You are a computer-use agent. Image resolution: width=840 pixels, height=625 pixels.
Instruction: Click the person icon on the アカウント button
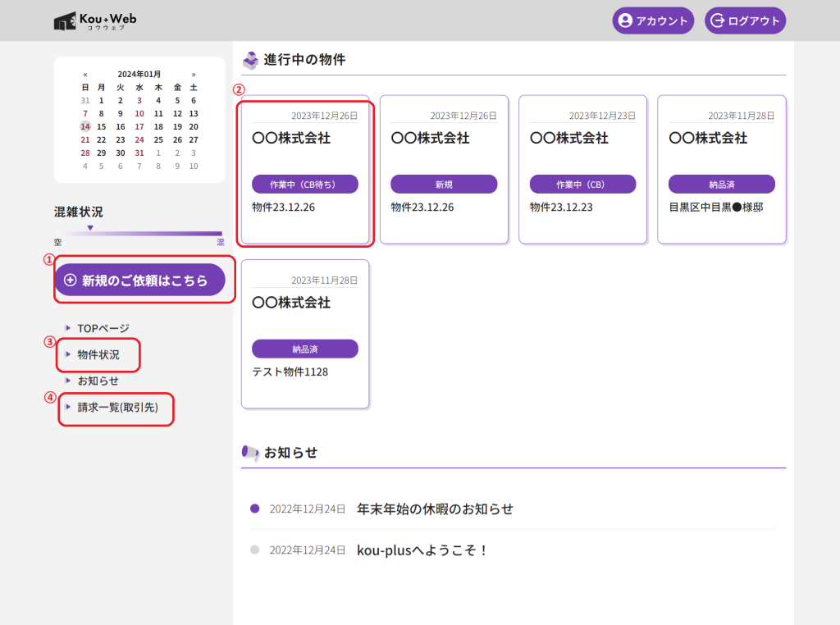[626, 20]
